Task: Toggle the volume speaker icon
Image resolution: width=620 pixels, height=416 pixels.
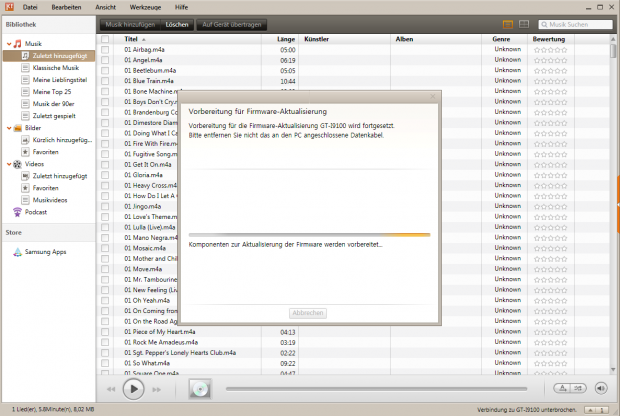Action: 601,388
